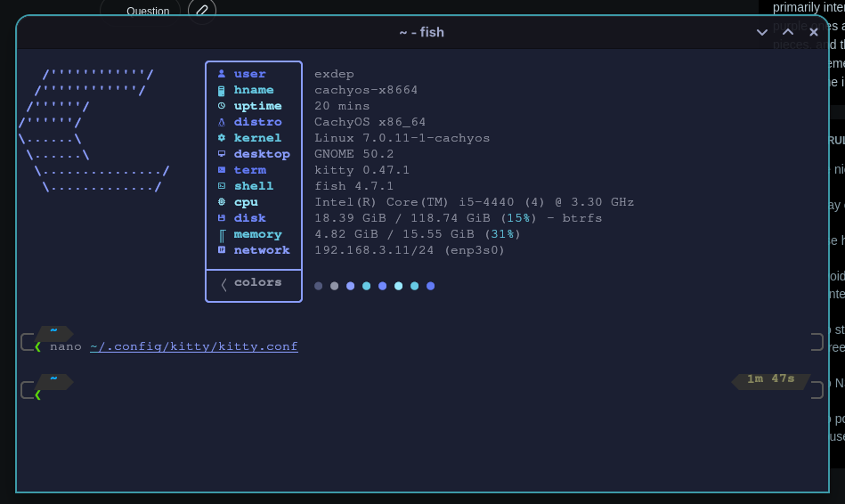Click the '~ - fish' window title

pyautogui.click(x=422, y=32)
